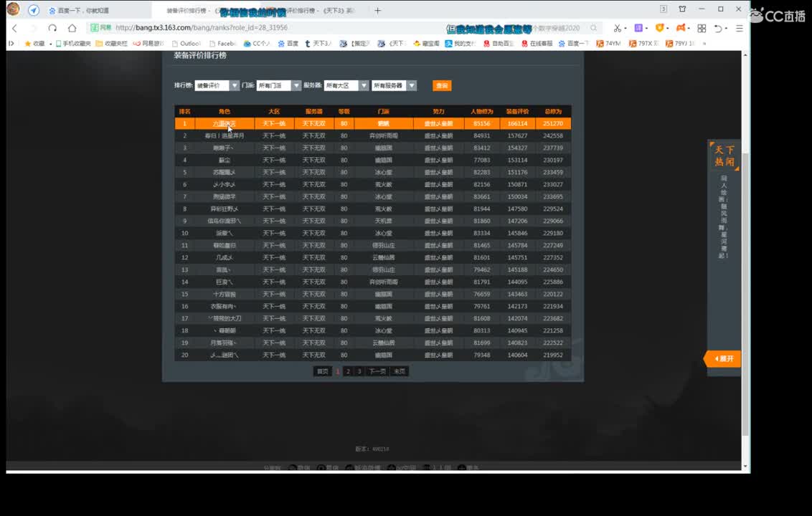Reload the page with the refresh icon
Viewport: 812px width, 516px height.
[x=52, y=28]
